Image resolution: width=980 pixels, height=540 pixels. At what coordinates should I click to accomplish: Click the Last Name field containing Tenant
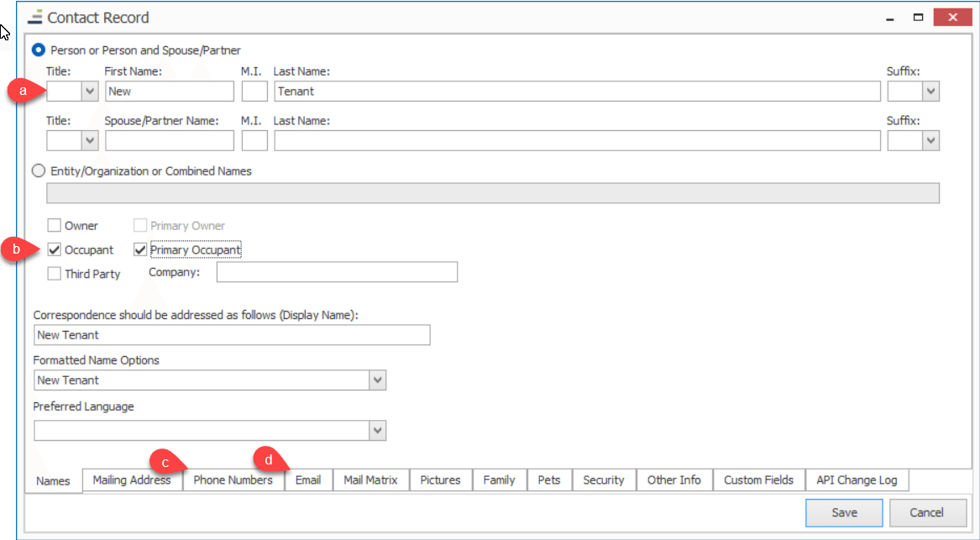point(578,92)
